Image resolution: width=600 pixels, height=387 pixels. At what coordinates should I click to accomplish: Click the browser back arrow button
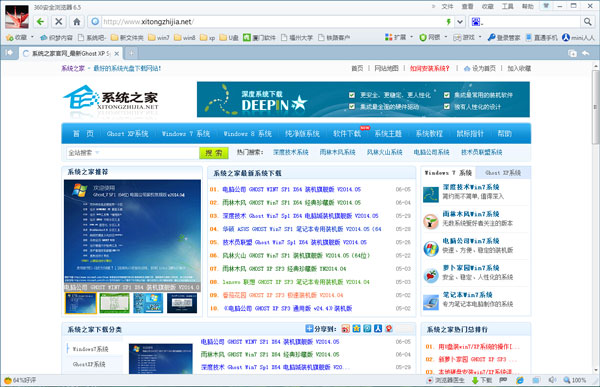[40, 22]
